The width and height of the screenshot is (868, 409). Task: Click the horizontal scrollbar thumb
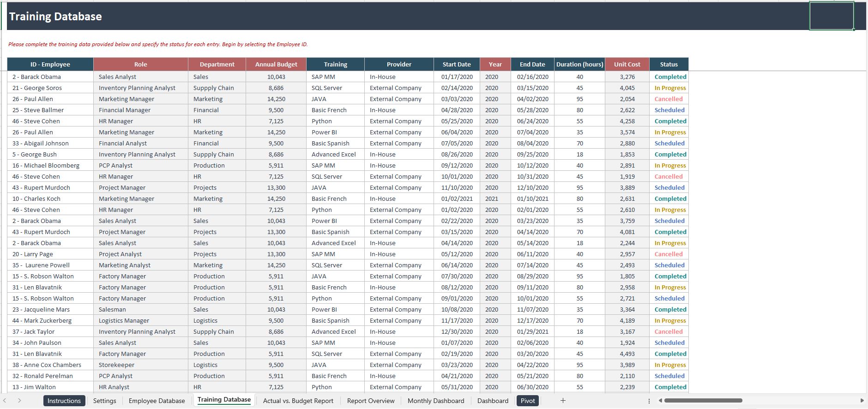(x=703, y=401)
